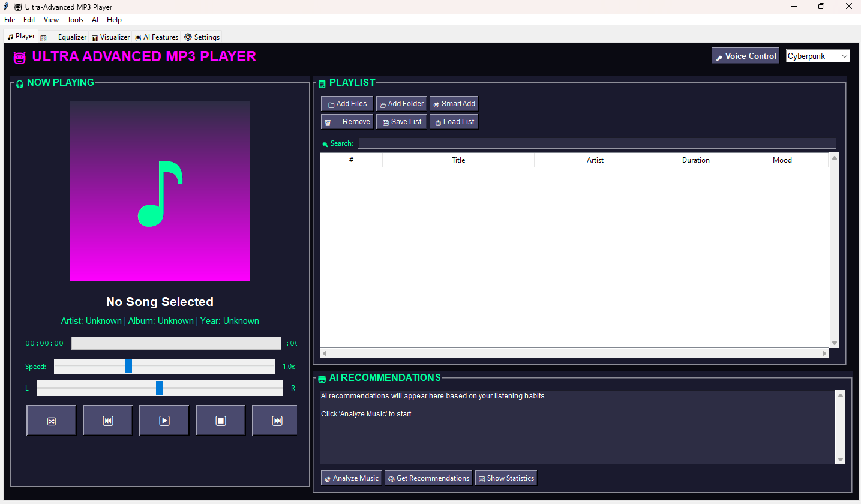The image size is (861, 504).
Task: Open the File menu
Action: pos(10,20)
